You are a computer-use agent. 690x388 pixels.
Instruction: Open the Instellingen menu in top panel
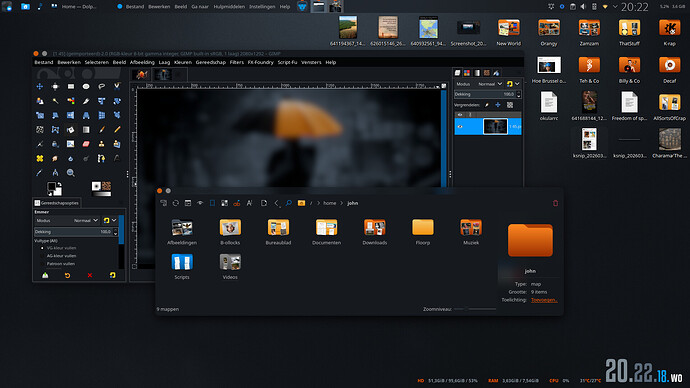[x=262, y=7]
